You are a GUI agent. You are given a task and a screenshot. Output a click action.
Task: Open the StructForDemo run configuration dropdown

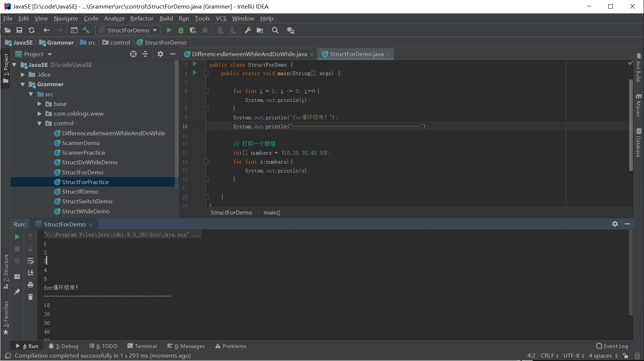(128, 30)
